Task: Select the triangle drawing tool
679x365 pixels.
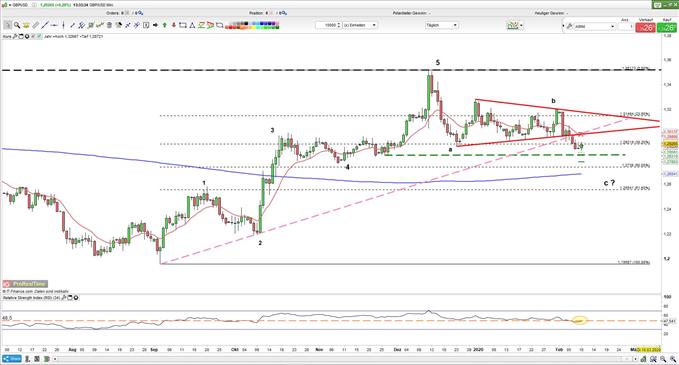Action: pos(192,25)
